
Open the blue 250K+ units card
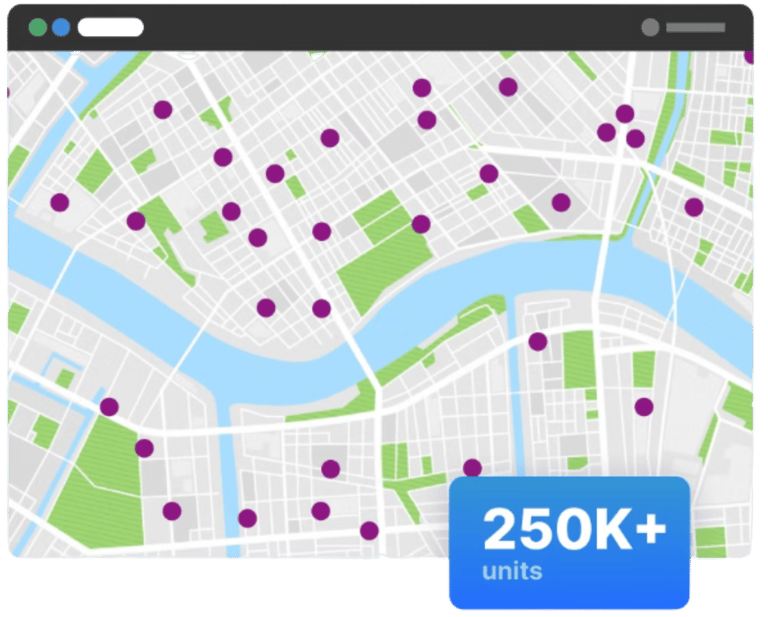point(570,543)
